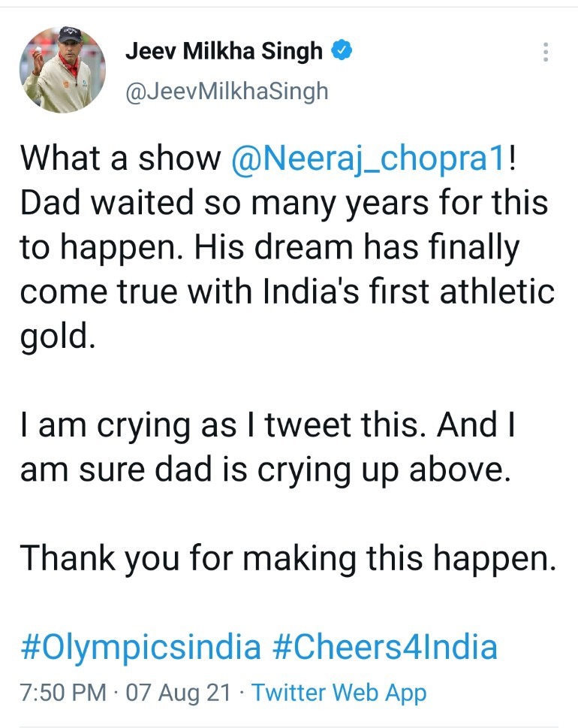Viewport: 578px width, 728px height.
Task: Open the #Olympicsindia hashtag
Action: tap(140, 646)
